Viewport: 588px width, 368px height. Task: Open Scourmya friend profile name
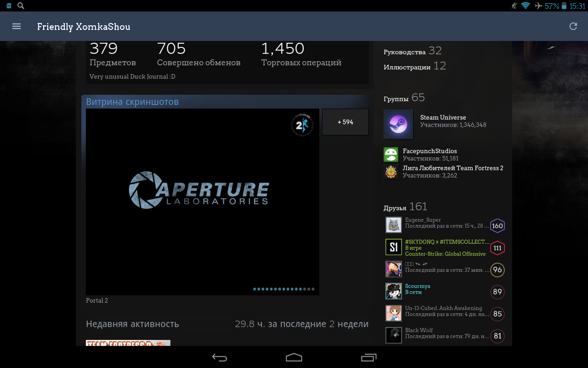coord(418,286)
